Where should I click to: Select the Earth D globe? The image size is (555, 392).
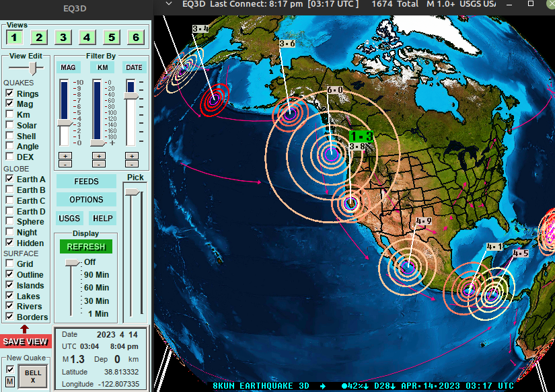point(9,211)
